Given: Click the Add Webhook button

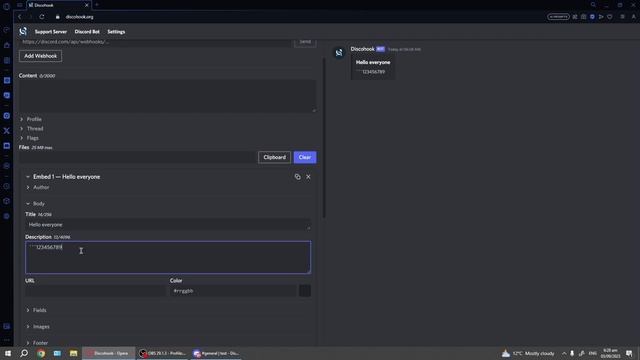Looking at the screenshot, I should pyautogui.click(x=40, y=56).
